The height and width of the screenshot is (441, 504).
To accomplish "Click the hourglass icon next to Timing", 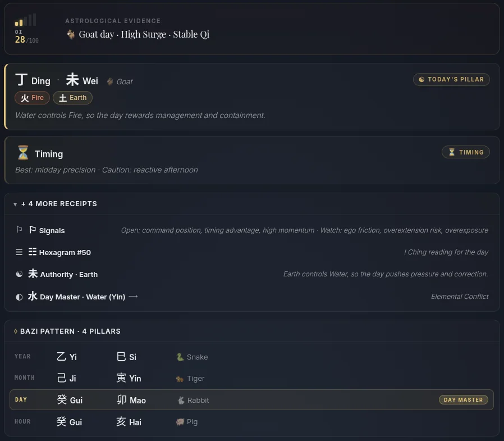I will [x=23, y=153].
